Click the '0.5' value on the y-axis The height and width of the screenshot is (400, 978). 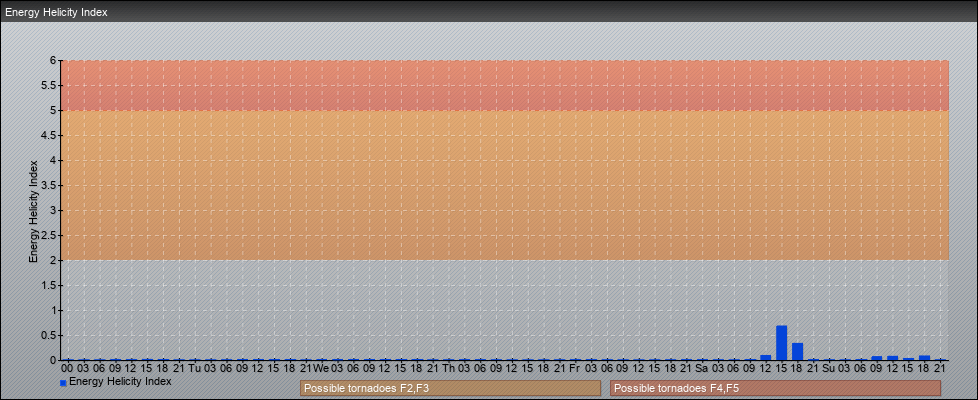point(50,335)
